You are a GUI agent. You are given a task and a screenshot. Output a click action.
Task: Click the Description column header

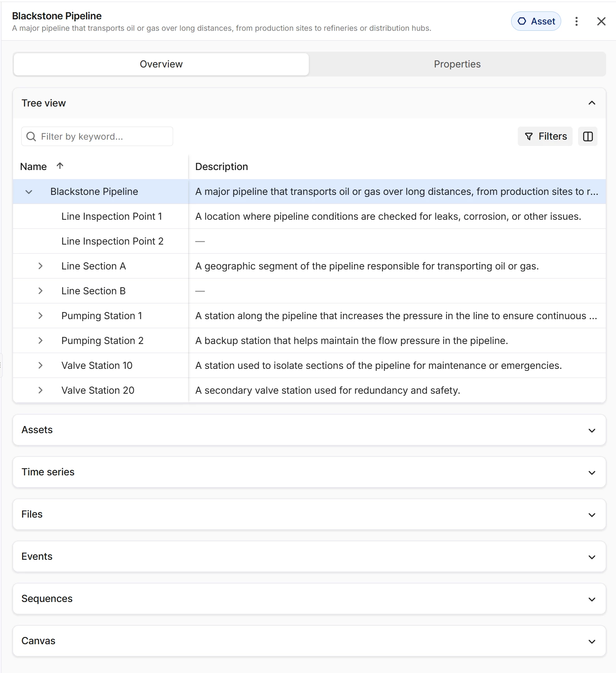click(222, 166)
